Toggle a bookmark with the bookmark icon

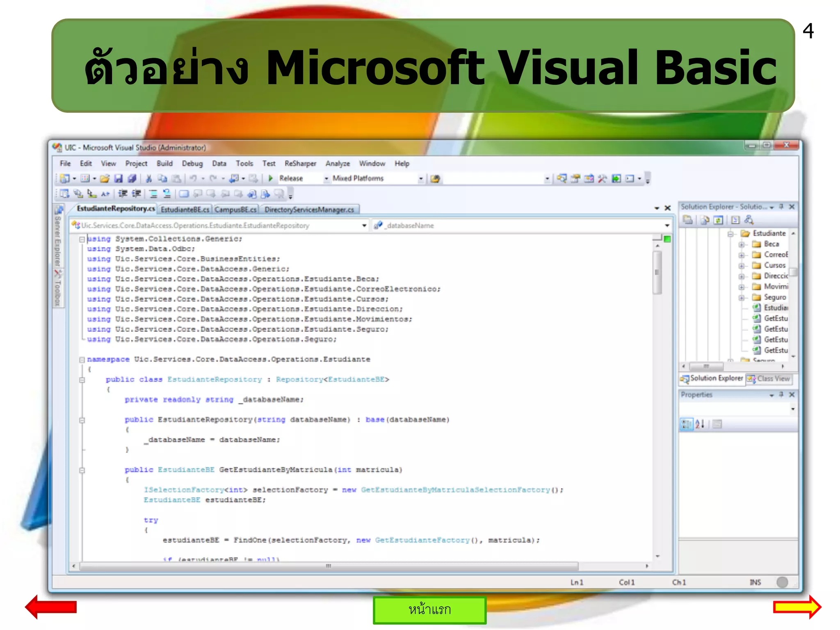coord(184,194)
